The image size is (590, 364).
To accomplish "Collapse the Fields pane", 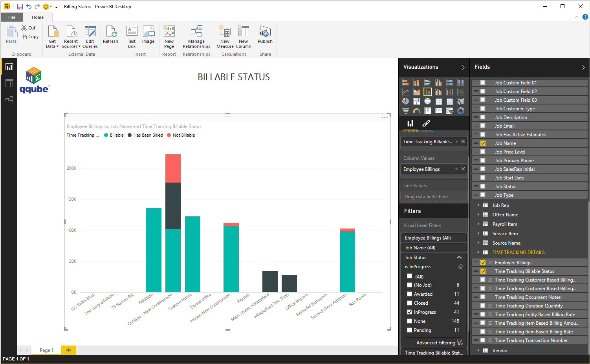I will 583,67.
